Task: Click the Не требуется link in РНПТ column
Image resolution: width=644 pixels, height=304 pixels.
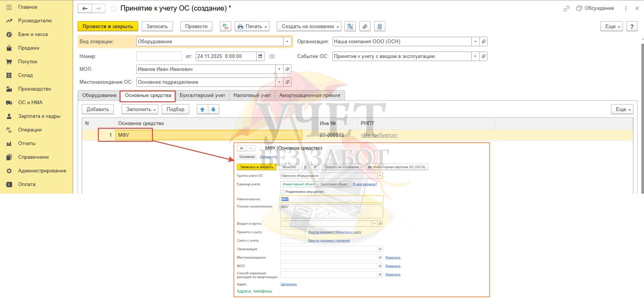Action: [x=379, y=135]
